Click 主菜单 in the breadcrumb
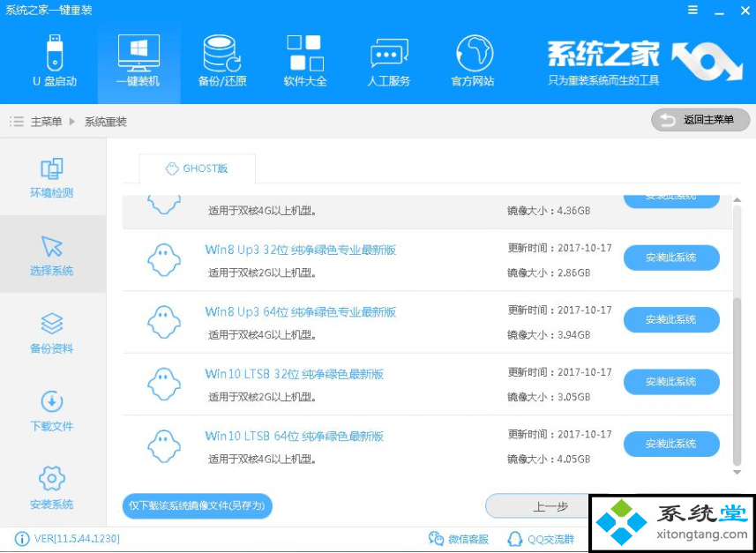 pos(46,122)
